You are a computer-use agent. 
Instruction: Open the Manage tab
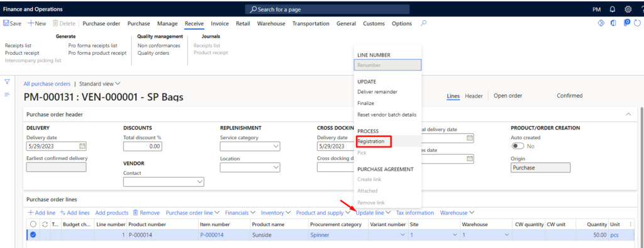coord(167,23)
